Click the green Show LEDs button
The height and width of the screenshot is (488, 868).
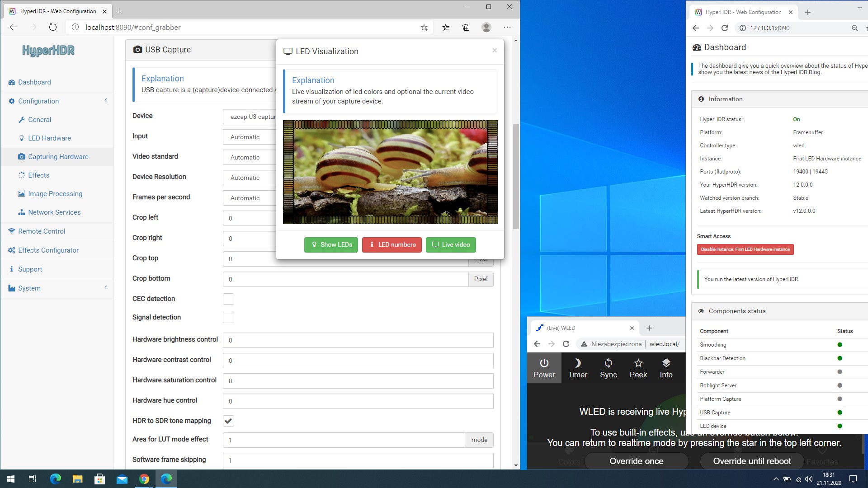(331, 245)
